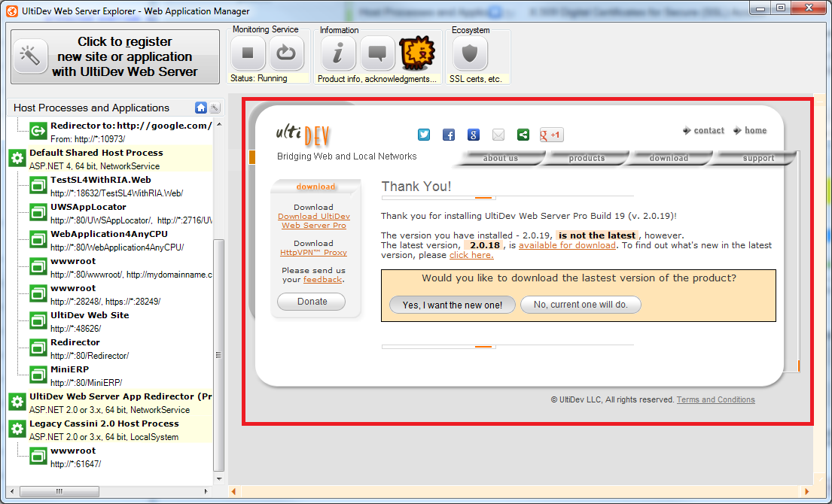Screen dimensions: 832x504
Task: Click the MiniERP application icon
Action: pos(38,375)
